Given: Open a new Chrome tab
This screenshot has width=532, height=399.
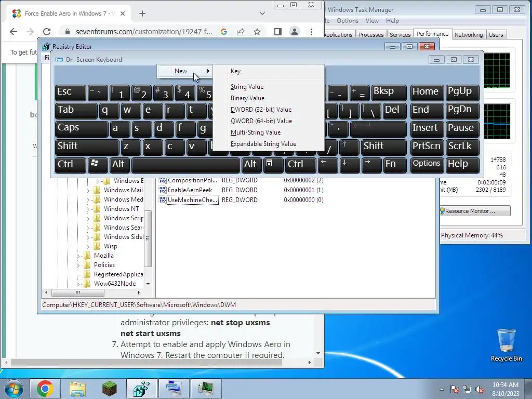Looking at the screenshot, I should (142, 14).
